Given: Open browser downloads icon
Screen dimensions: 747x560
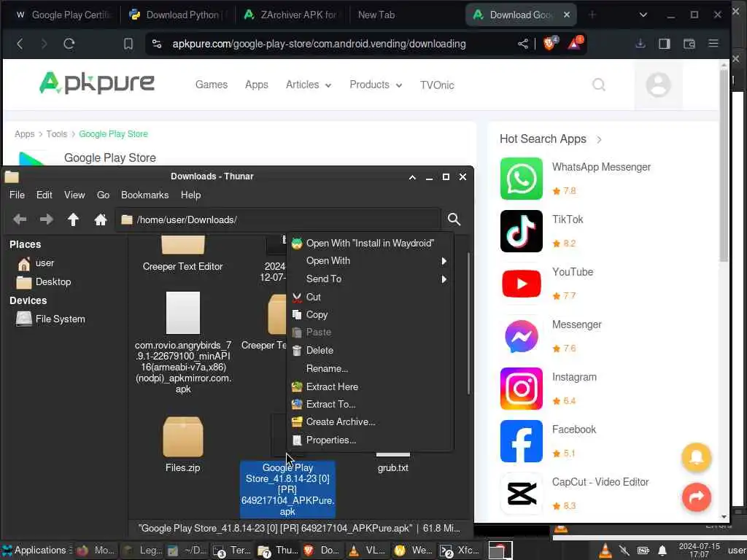Looking at the screenshot, I should [x=640, y=44].
